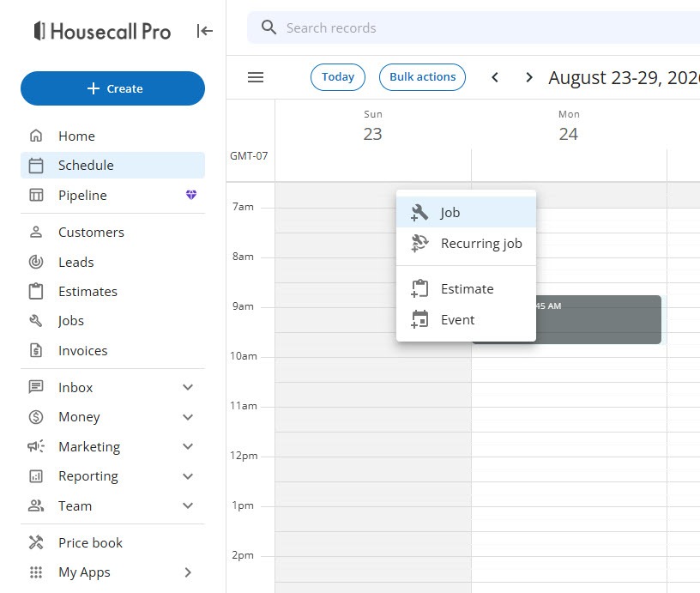The image size is (700, 593).
Task: Click the GMT-07 timezone label
Action: (249, 156)
